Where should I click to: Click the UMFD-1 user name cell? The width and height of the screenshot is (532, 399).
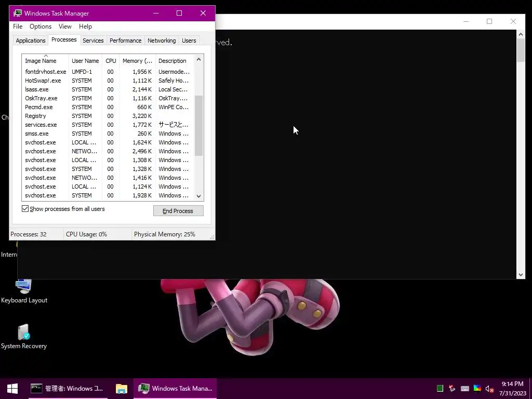(x=82, y=72)
